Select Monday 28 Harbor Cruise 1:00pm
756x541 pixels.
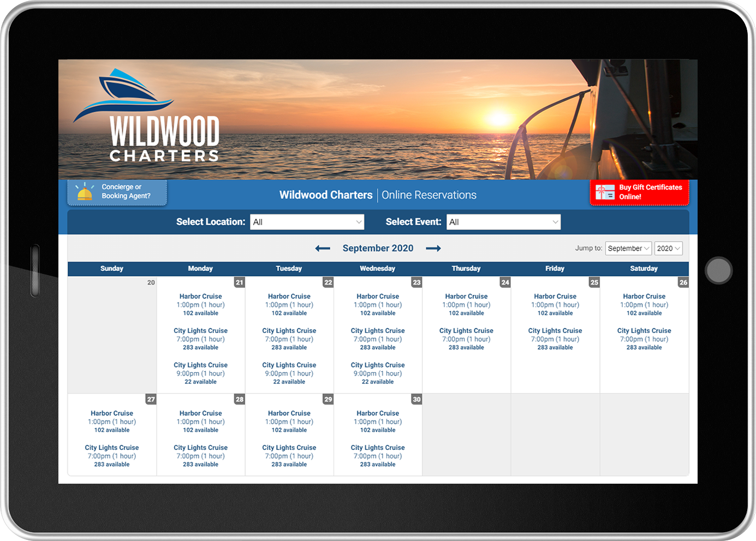point(201,421)
